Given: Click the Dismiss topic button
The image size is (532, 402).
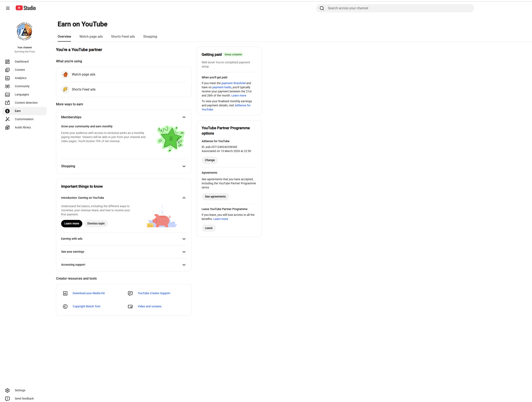Looking at the screenshot, I should [96, 224].
